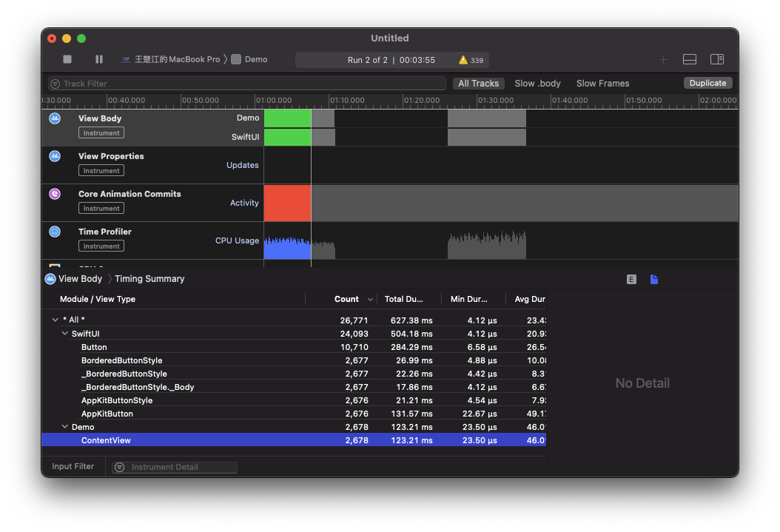Select the All Tracks filter tab

pos(478,84)
